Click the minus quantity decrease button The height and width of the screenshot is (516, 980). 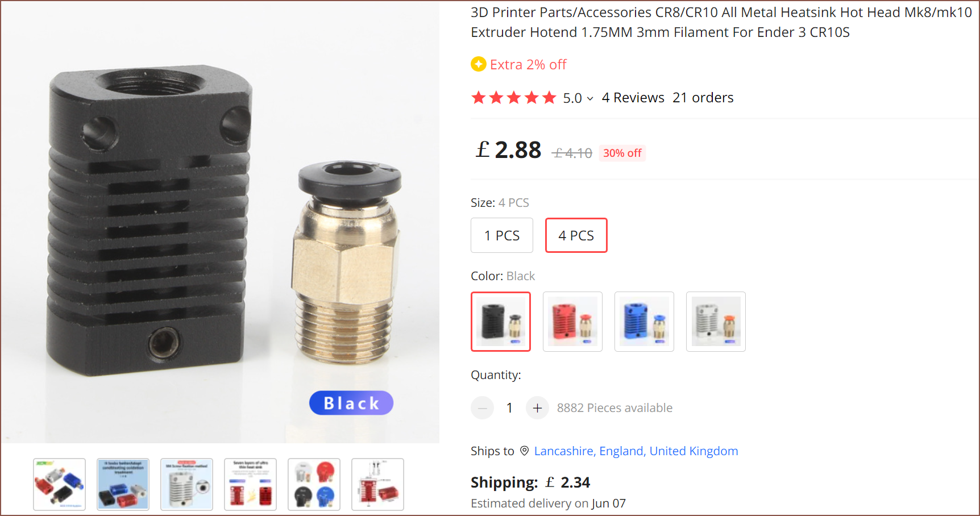[482, 408]
